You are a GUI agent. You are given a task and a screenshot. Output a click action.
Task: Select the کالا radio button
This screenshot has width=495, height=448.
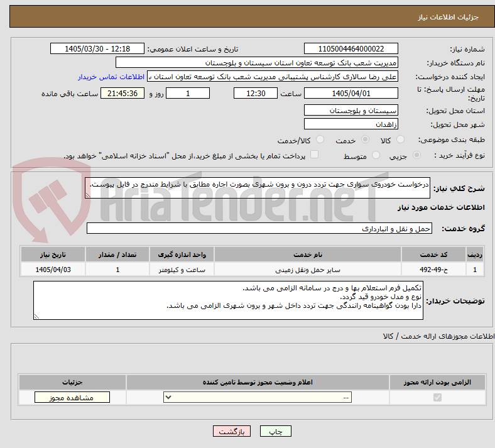[400, 139]
